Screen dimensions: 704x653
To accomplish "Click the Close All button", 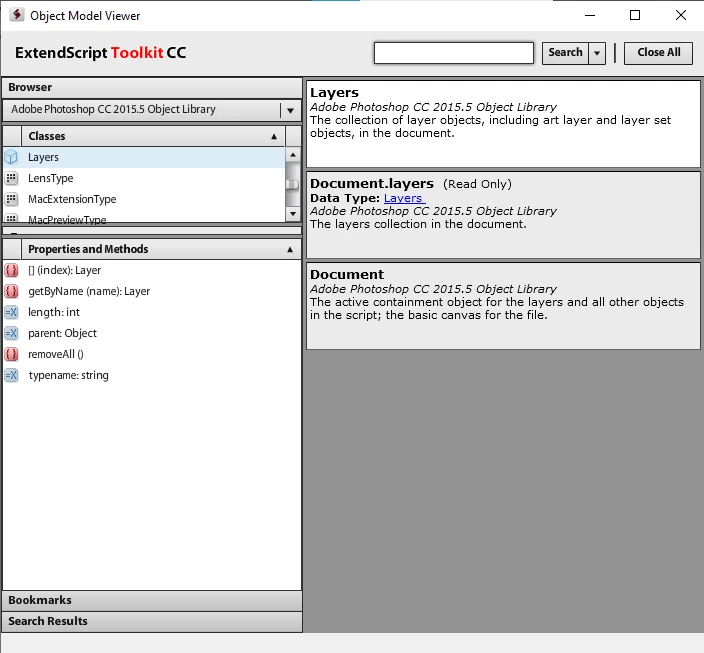I will 658,53.
